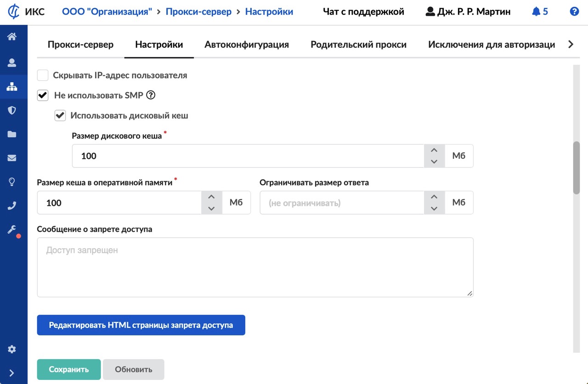
Task: Open the mail envelope sidebar icon
Action: point(12,158)
